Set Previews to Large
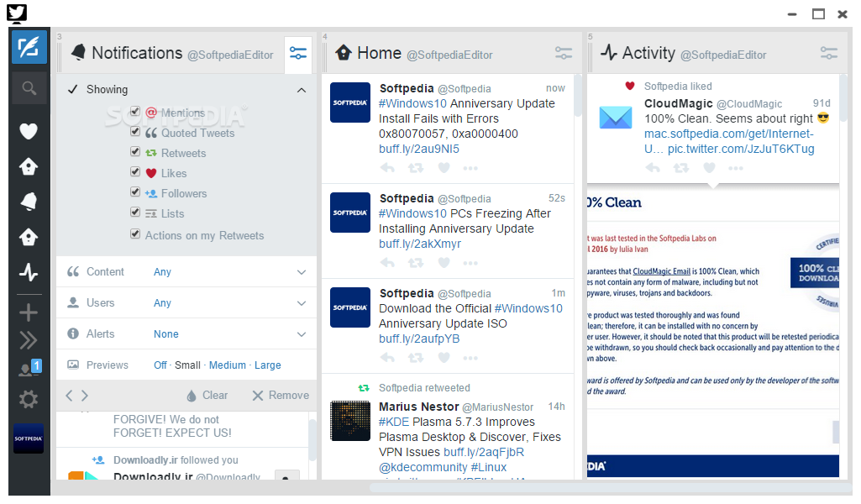Image resolution: width=861 pixels, height=504 pixels. coord(267,365)
